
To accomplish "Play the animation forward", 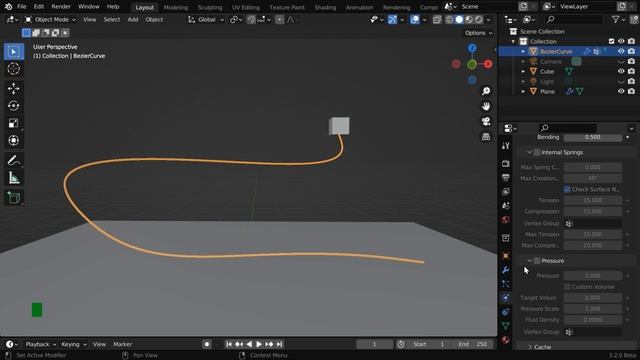I will click(259, 344).
